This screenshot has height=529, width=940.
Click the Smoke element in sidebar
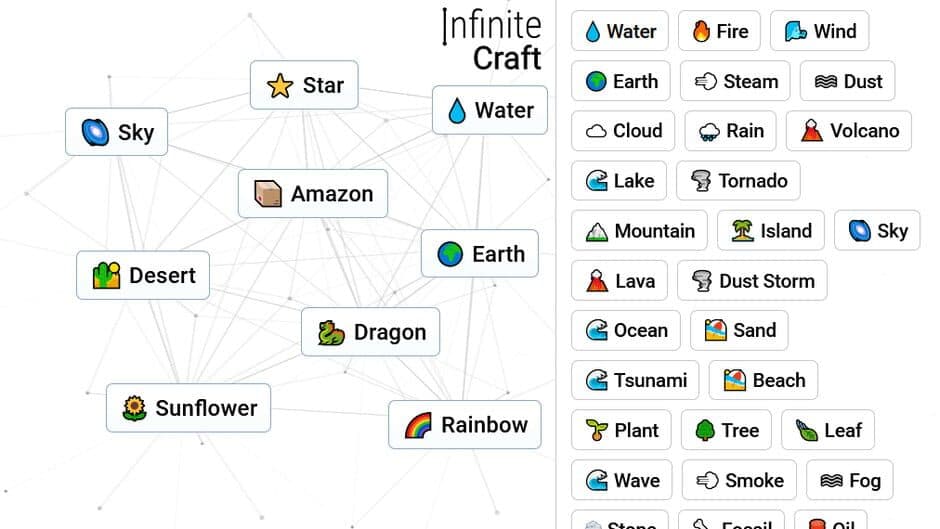[x=739, y=480]
